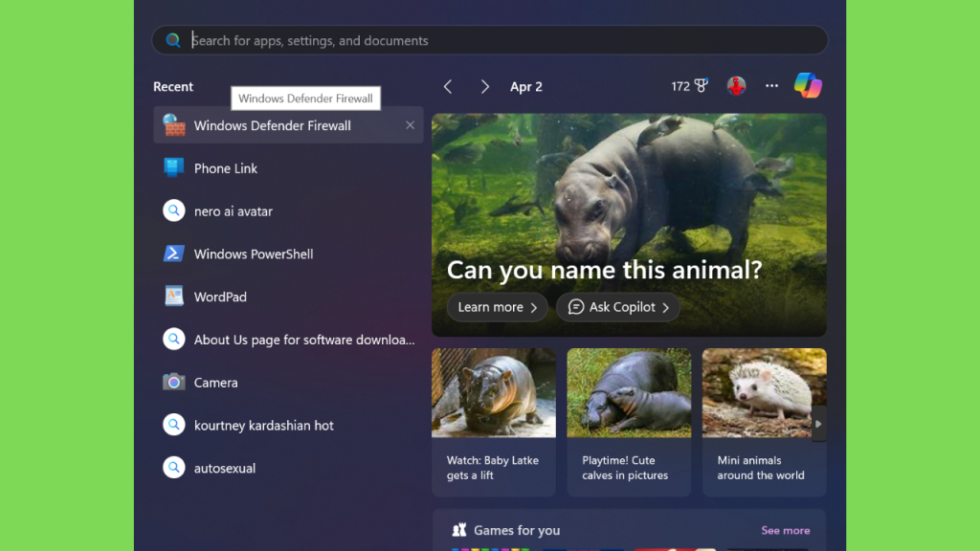Launch Phone Link from recent list
The image size is (980, 551).
(288, 168)
